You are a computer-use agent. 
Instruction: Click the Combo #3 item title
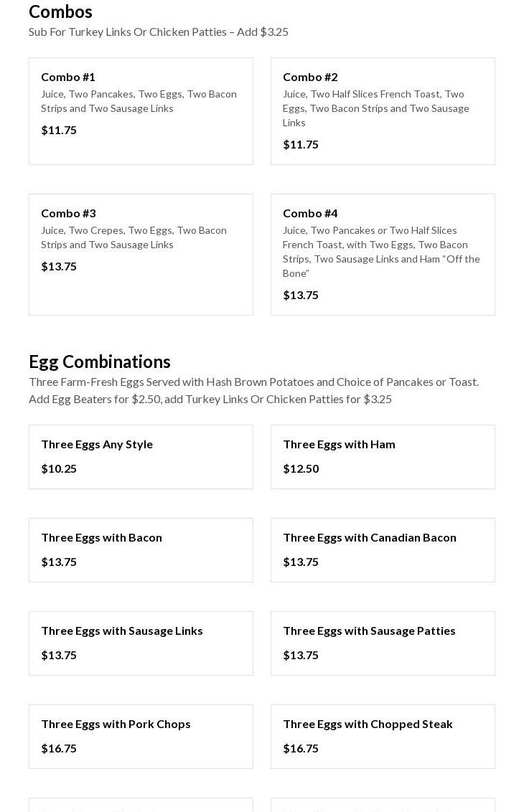click(x=68, y=213)
